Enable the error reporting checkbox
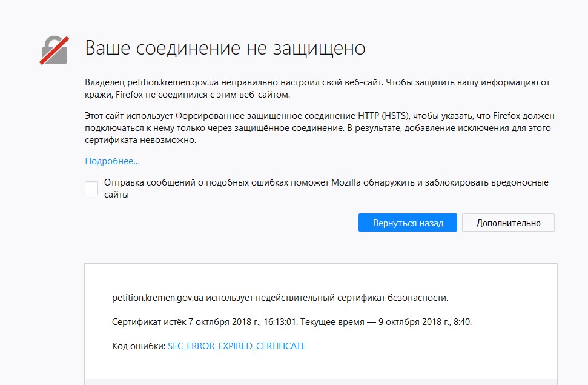Viewport: 588px width, 385px height. 91,188
